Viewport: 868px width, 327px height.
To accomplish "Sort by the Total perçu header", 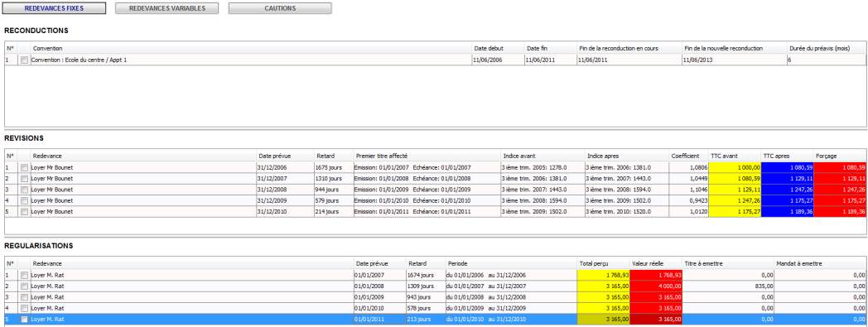I will pos(603,264).
